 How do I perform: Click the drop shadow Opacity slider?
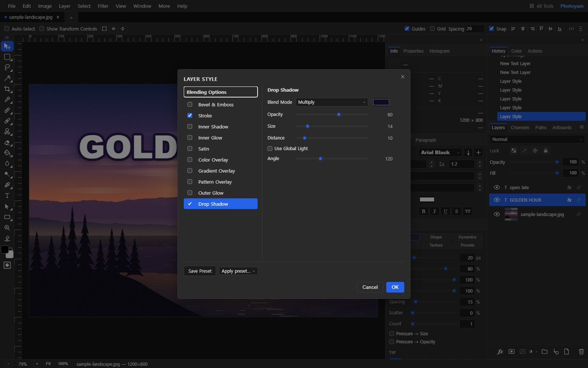click(x=332, y=114)
